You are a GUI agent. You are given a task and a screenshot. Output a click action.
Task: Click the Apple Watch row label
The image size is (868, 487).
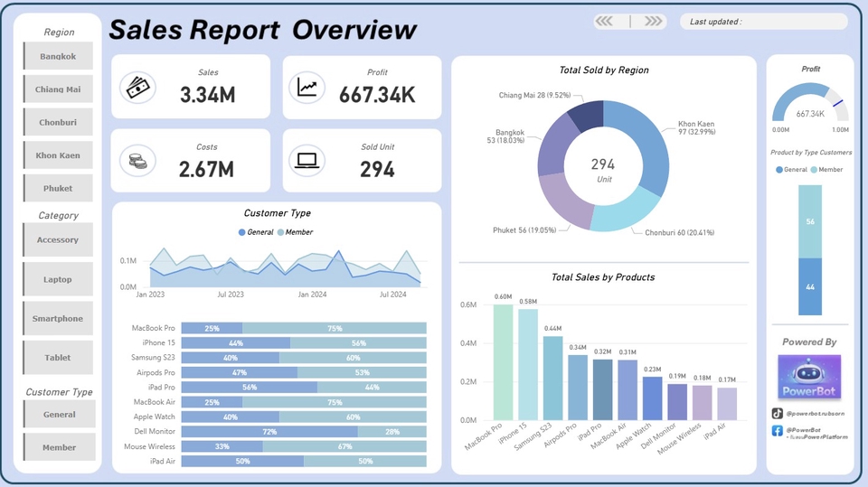pos(154,417)
